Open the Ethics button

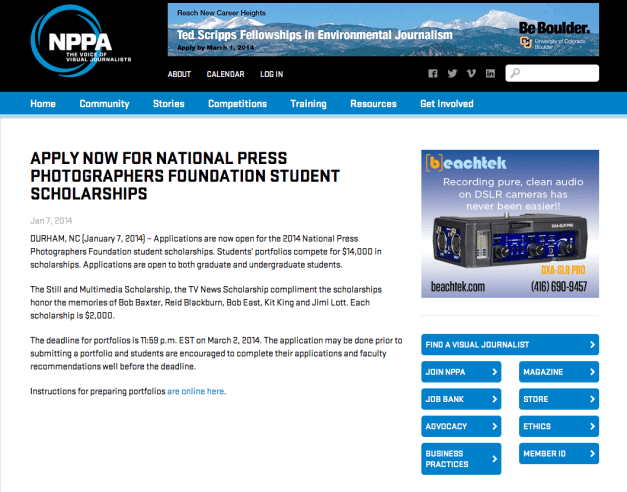tap(559, 426)
